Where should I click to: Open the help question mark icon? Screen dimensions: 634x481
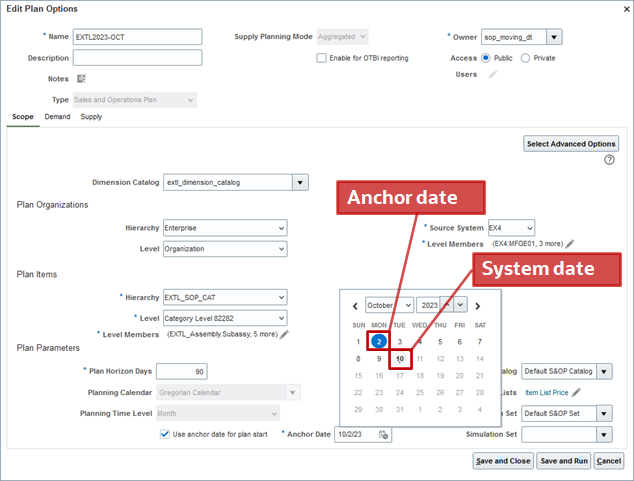(x=609, y=160)
